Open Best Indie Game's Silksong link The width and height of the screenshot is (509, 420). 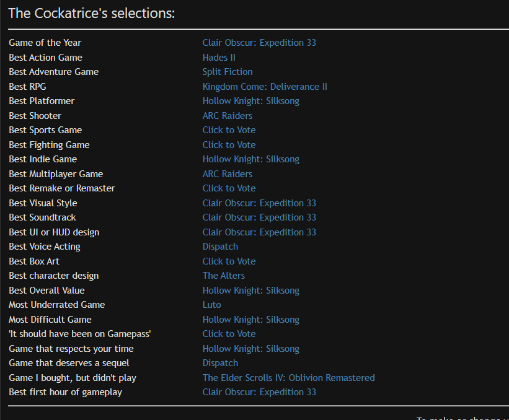pos(250,159)
